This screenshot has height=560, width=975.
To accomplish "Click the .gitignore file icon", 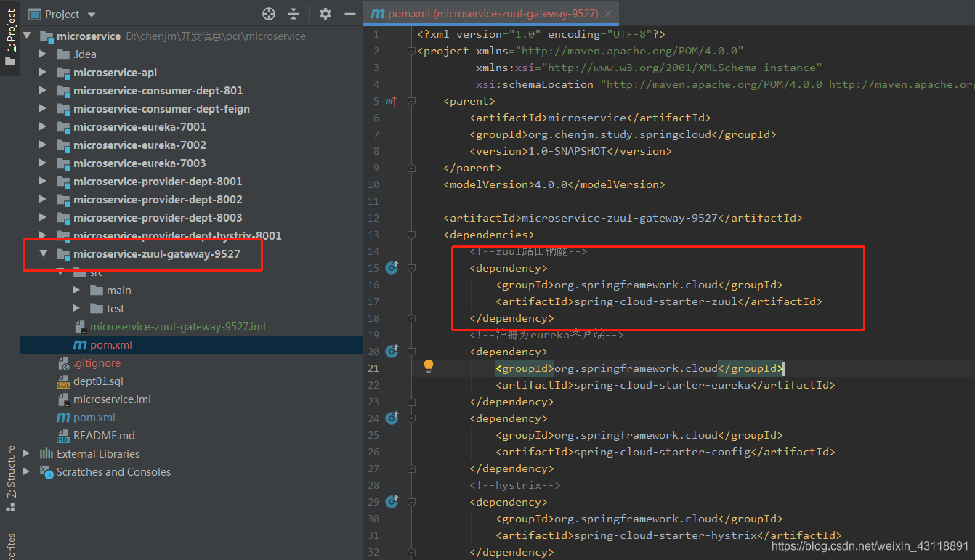I will [x=63, y=363].
